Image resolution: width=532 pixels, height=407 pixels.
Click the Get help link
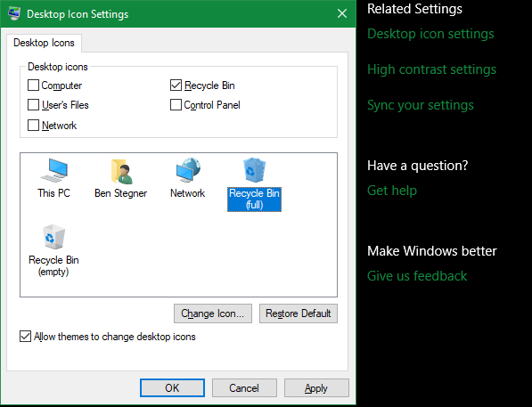(x=392, y=191)
